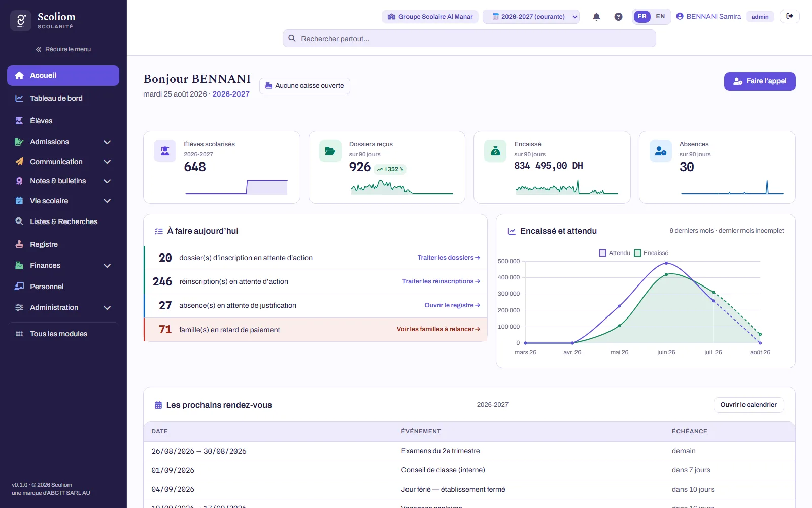The width and height of the screenshot is (812, 508).
Task: Click the Encaissé money bag icon
Action: [x=495, y=151]
